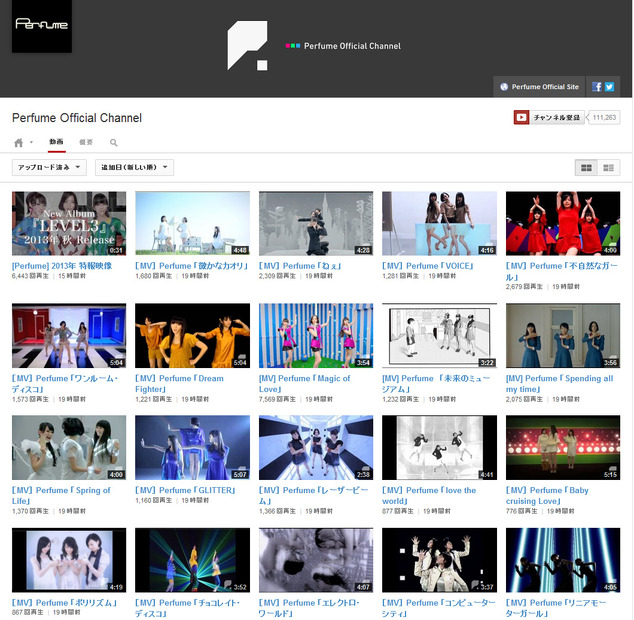Open the Twitter icon link in the banner
The image size is (634, 620).
[x=609, y=87]
